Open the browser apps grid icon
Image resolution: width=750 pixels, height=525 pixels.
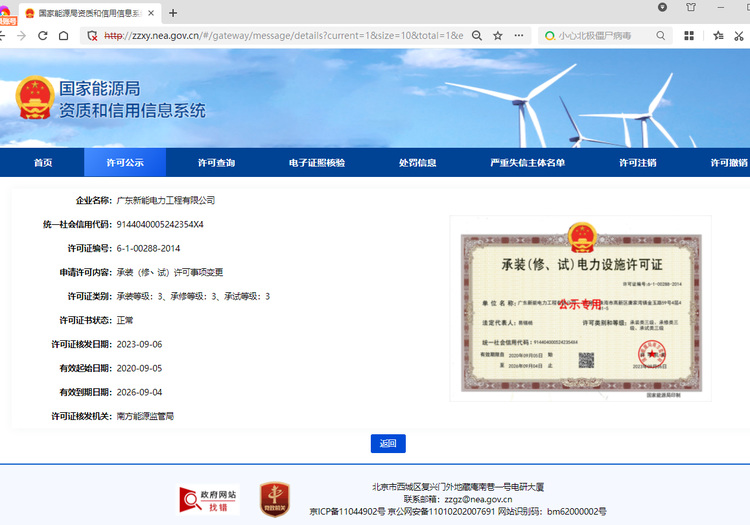coord(689,35)
